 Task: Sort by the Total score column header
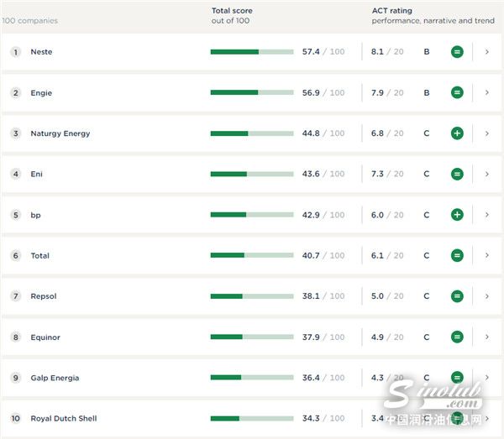point(232,11)
